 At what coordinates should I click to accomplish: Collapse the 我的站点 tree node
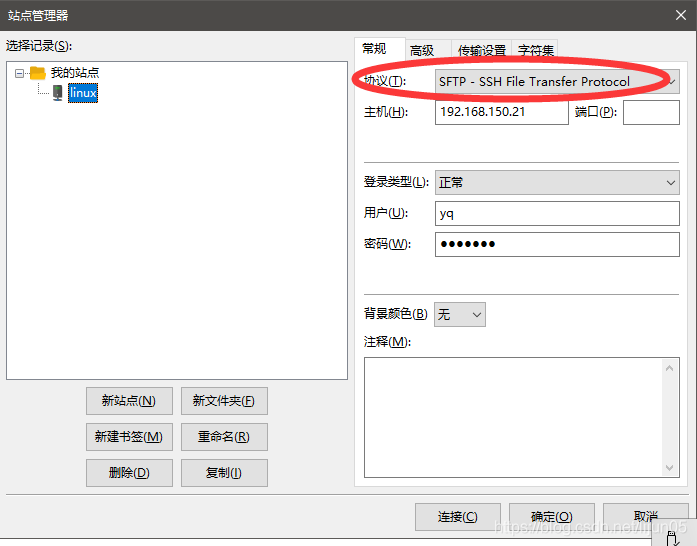coord(19,73)
